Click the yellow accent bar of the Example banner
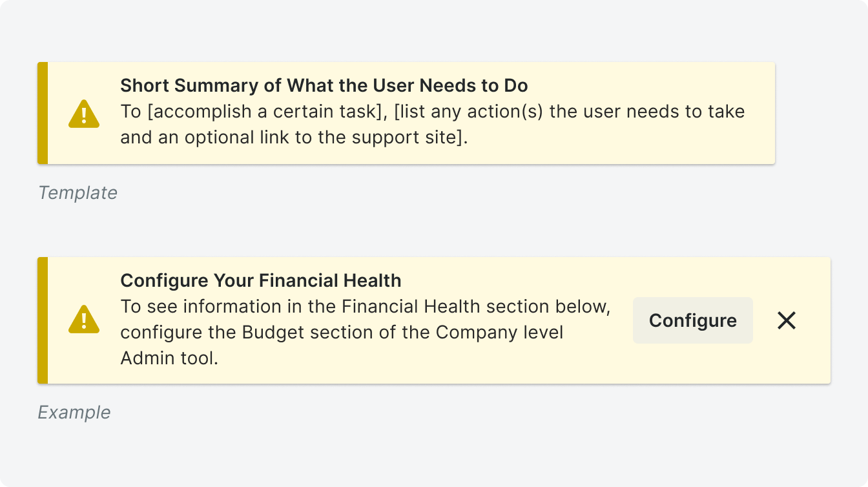 click(43, 320)
